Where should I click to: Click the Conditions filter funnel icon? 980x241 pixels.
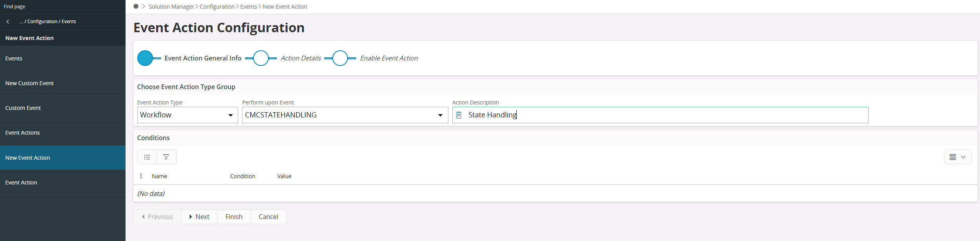tap(166, 157)
